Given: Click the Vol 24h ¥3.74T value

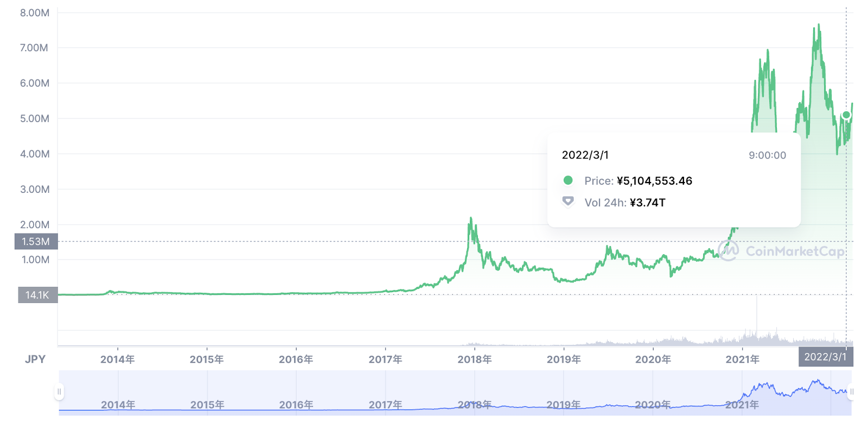Looking at the screenshot, I should [x=647, y=203].
